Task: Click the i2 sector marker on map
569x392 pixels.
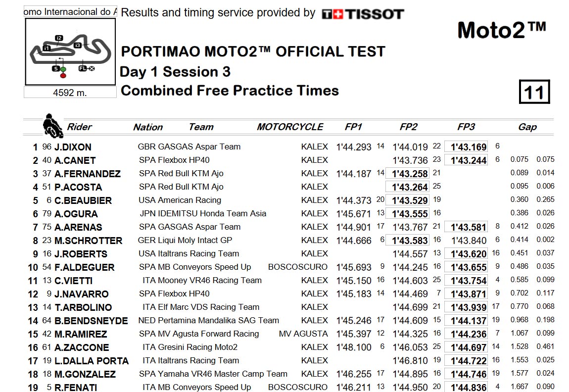Action: point(59,38)
